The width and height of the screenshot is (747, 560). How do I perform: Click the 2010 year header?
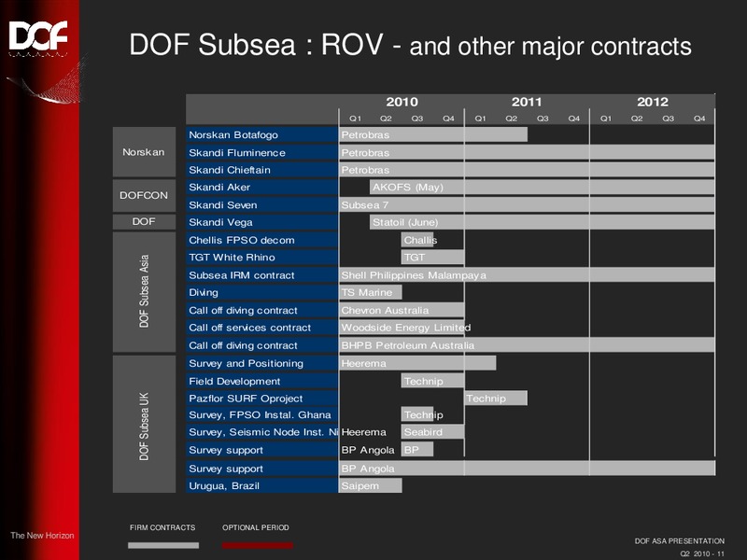[402, 102]
